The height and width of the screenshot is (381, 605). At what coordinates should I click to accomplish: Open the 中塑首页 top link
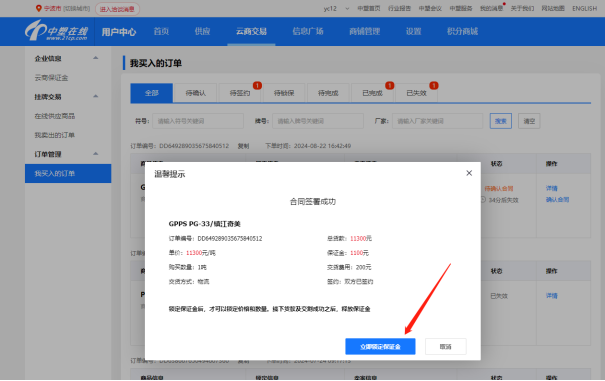[369, 8]
